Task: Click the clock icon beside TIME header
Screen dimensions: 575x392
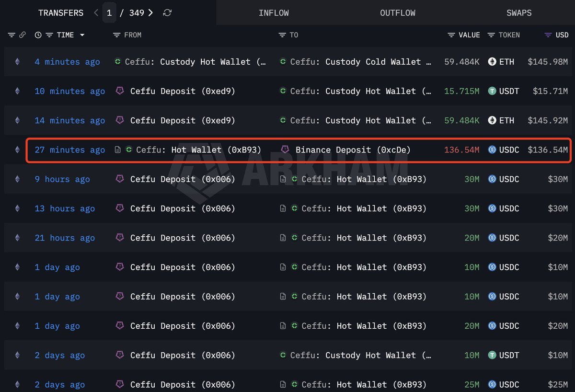Action: point(38,35)
